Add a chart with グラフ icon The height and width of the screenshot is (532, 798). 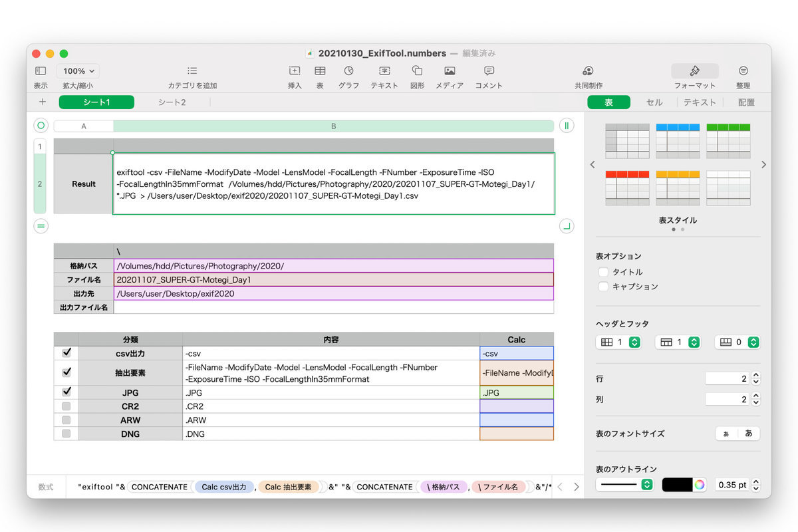coord(348,70)
